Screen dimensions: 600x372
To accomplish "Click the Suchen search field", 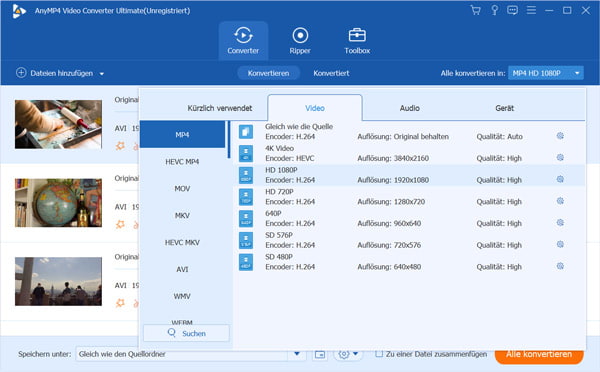I will (186, 333).
